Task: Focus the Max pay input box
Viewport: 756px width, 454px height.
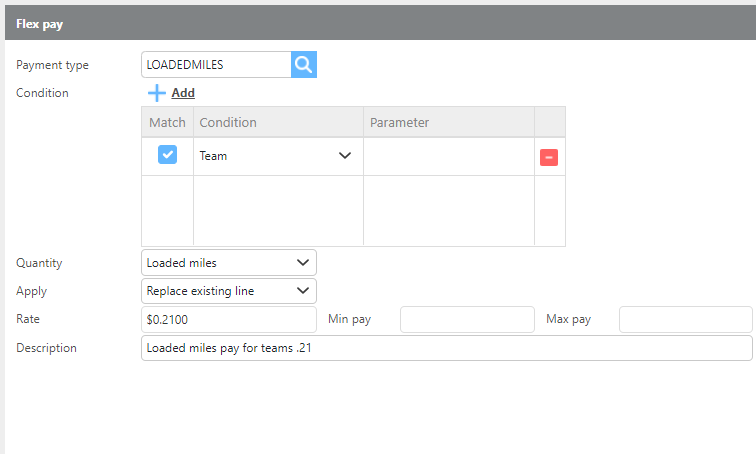Action: point(685,320)
